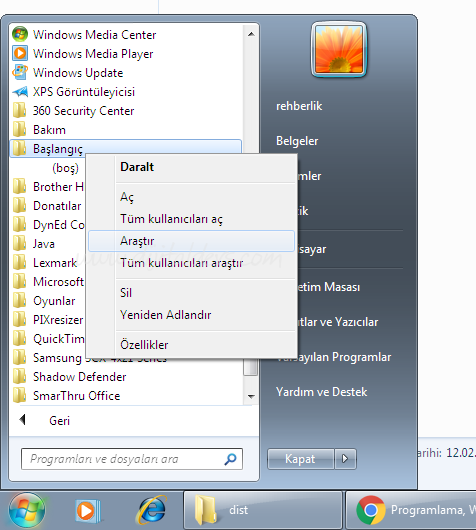Click the XPS Görüntüleyicisi label
This screenshot has width=476, height=530.
click(x=84, y=92)
